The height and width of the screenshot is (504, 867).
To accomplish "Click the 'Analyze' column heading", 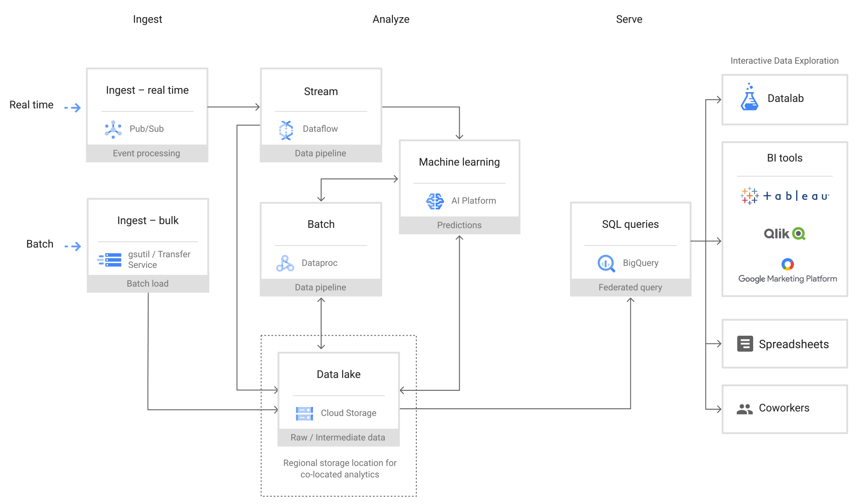I will tap(391, 19).
